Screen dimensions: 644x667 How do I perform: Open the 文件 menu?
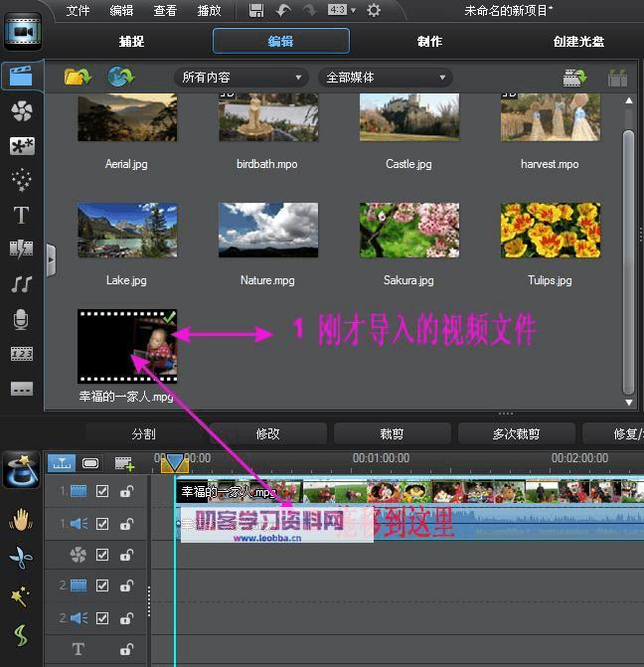point(78,11)
